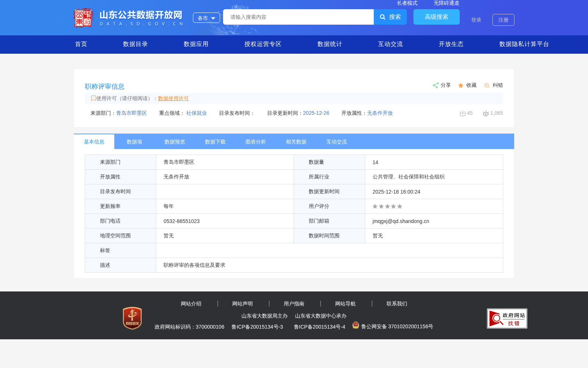
Task: Click source department link 青岛市即墨区
Action: coord(132,113)
